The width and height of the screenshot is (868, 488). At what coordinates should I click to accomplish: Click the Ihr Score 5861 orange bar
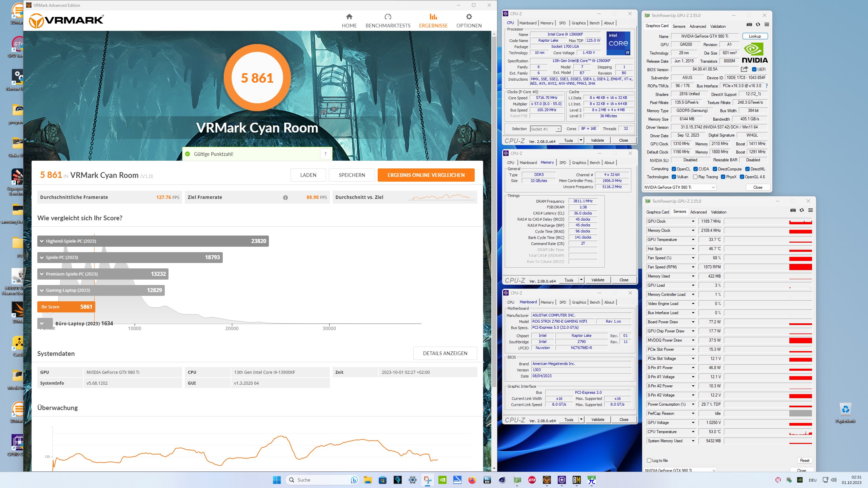click(66, 307)
